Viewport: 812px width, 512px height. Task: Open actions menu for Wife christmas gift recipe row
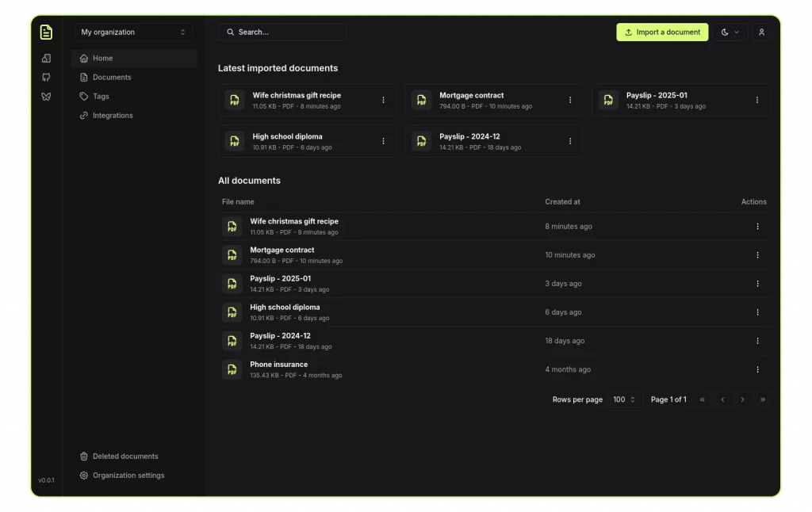click(x=757, y=227)
